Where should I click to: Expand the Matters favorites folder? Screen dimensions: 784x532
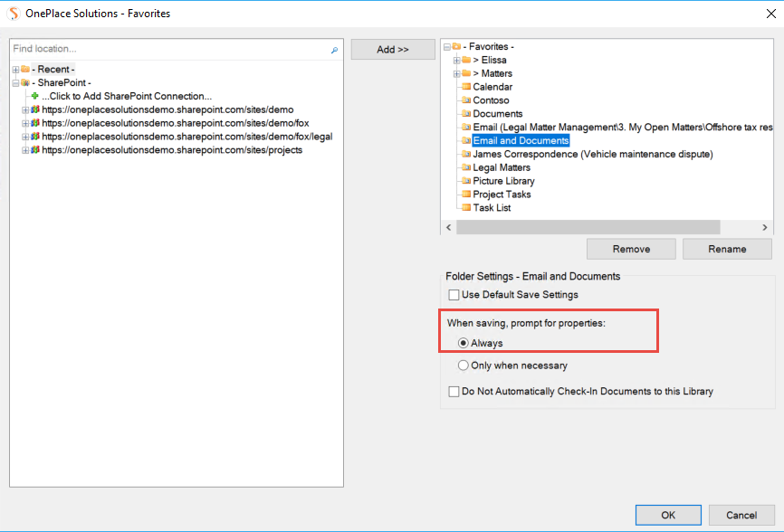tap(456, 74)
